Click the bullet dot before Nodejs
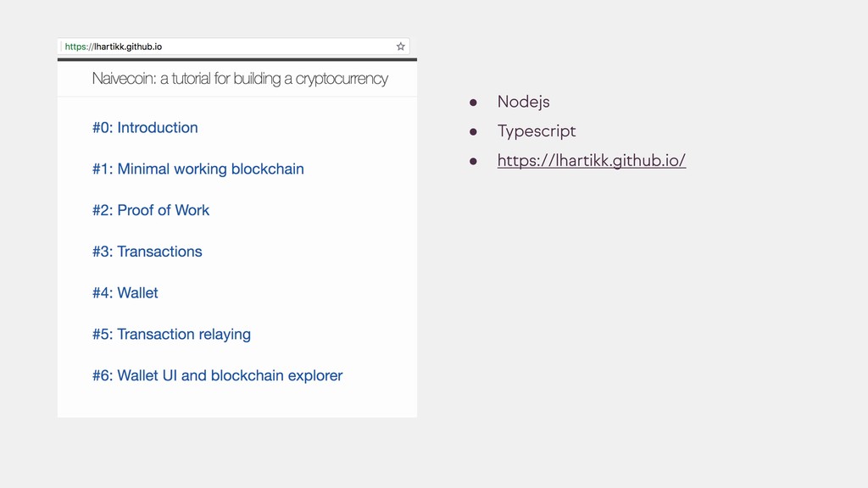The height and width of the screenshot is (488, 868). (474, 103)
